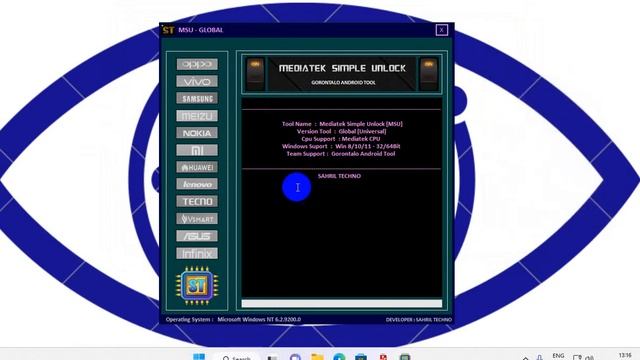Click the NOKIA brand button
The height and width of the screenshot is (360, 640).
[x=197, y=133]
